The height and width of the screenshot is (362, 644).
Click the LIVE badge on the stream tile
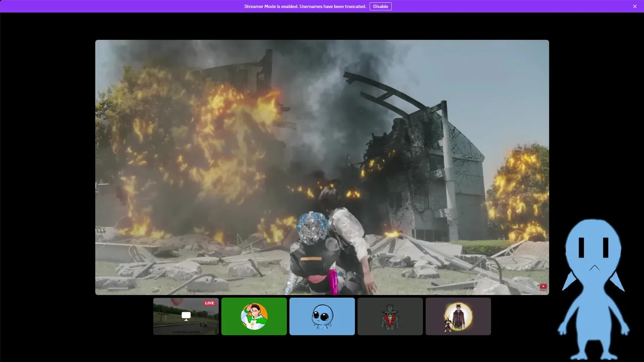point(209,303)
